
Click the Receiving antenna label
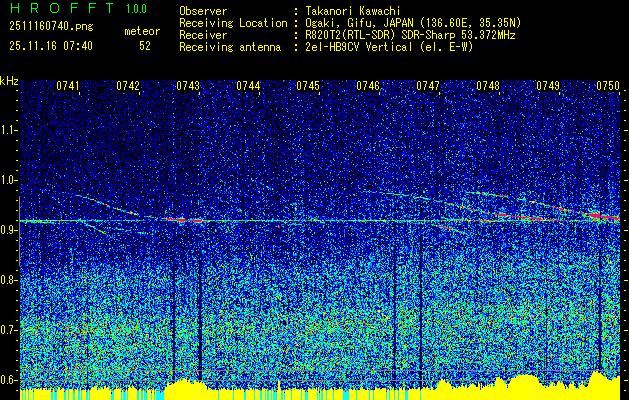230,47
